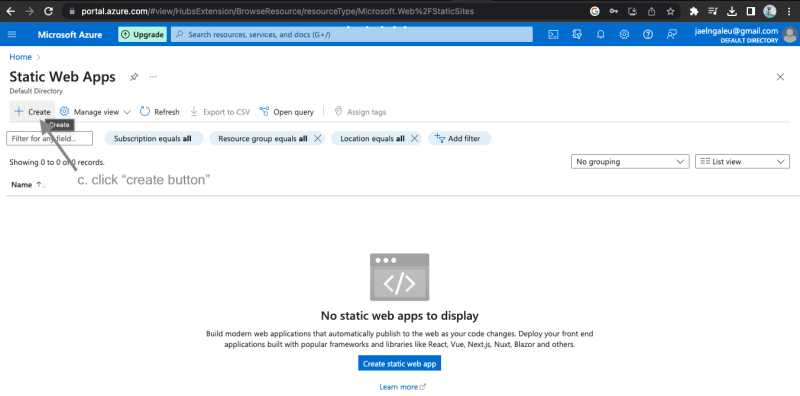Screen dimensions: 800x396
Task: Open the Help question mark icon
Action: [648, 35]
